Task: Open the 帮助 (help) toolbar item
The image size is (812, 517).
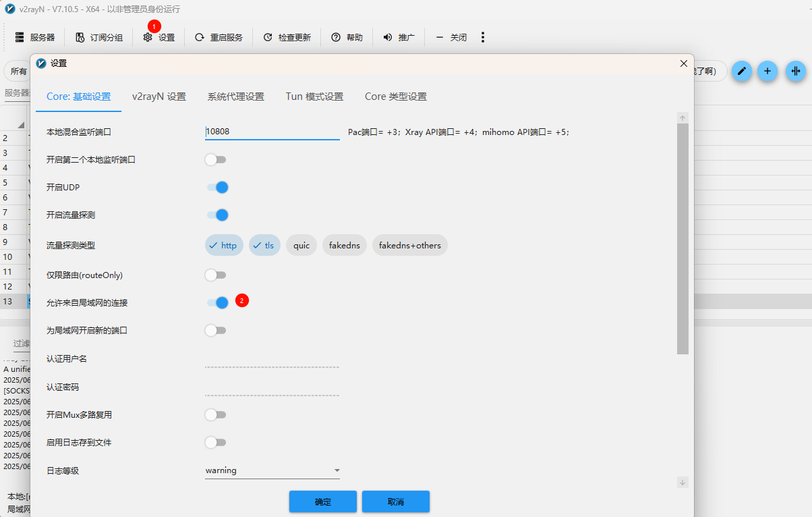Action: [x=347, y=38]
